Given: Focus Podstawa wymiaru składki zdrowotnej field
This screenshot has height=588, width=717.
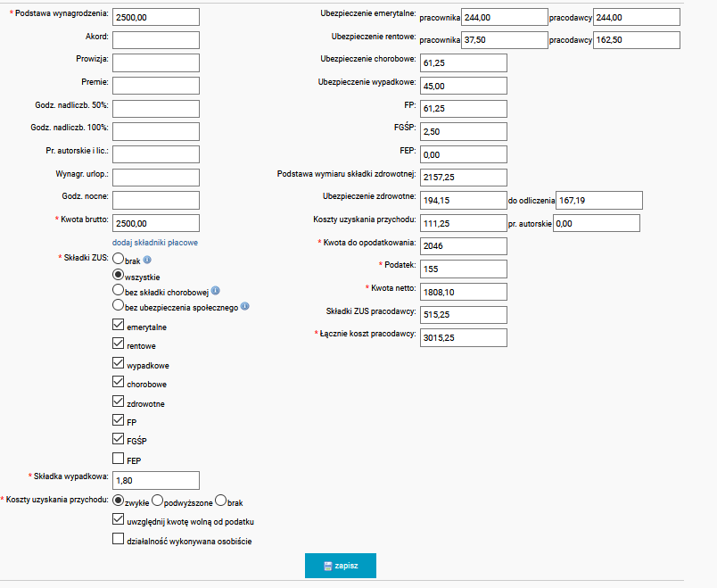Looking at the screenshot, I should 464,177.
